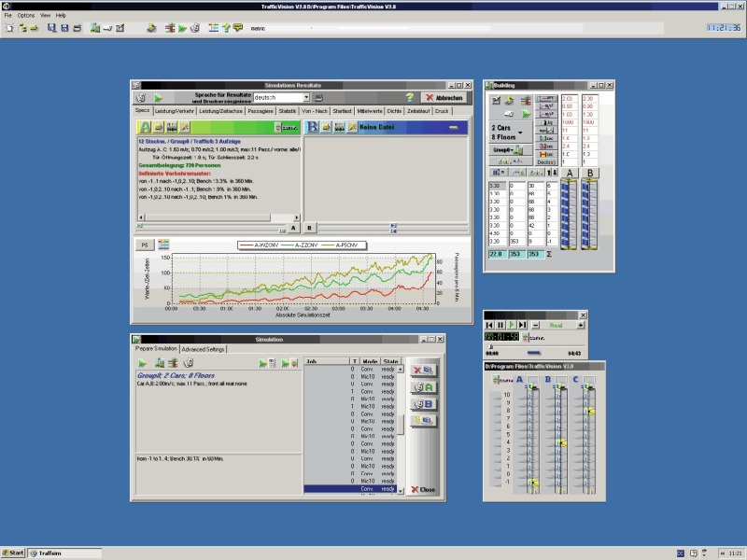Click the green play button in player window
Screen dimensions: 747x560
(x=512, y=325)
